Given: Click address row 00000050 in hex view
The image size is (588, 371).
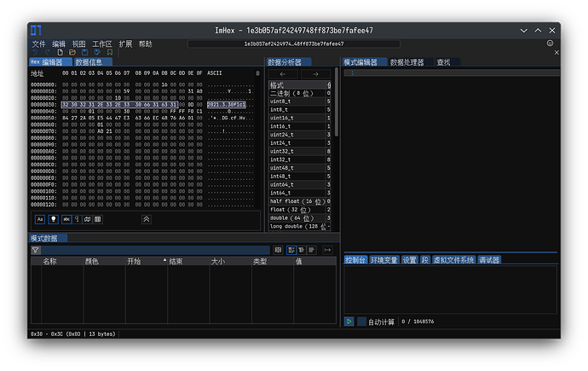Looking at the screenshot, I should point(43,119).
